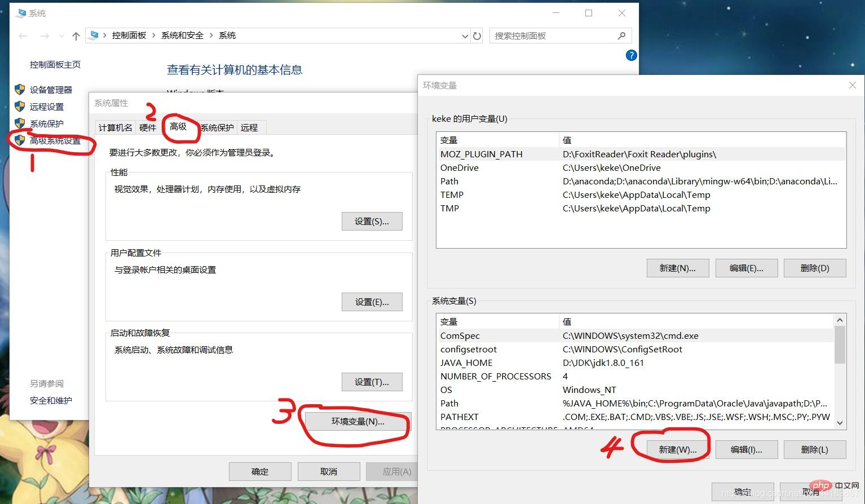Switch to the 远程 tab
This screenshot has width=865, height=504.
[249, 127]
